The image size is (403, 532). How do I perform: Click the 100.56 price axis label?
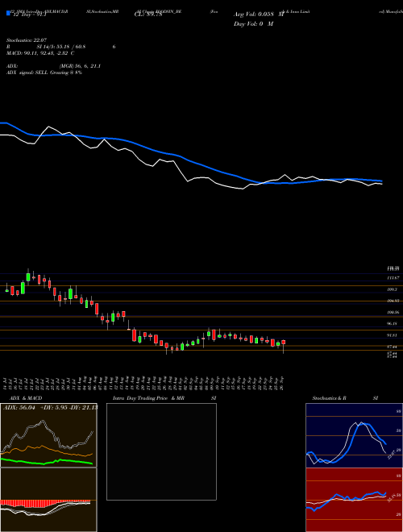(393, 312)
